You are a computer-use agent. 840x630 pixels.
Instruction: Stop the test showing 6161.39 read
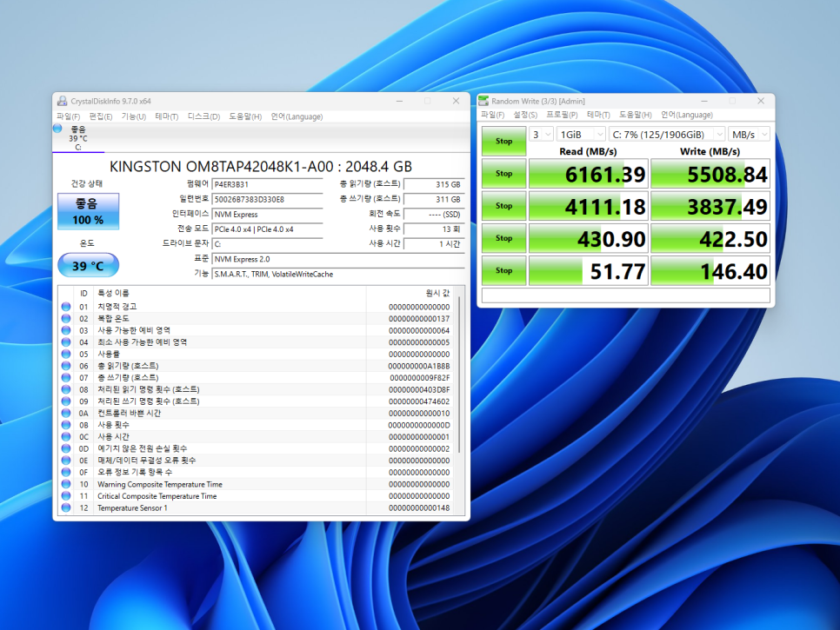pyautogui.click(x=503, y=174)
